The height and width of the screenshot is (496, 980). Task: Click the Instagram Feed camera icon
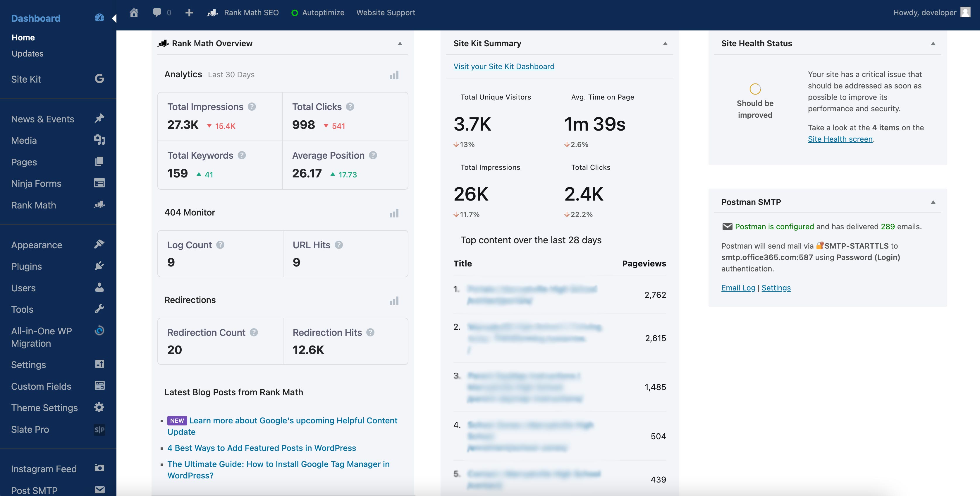(99, 468)
